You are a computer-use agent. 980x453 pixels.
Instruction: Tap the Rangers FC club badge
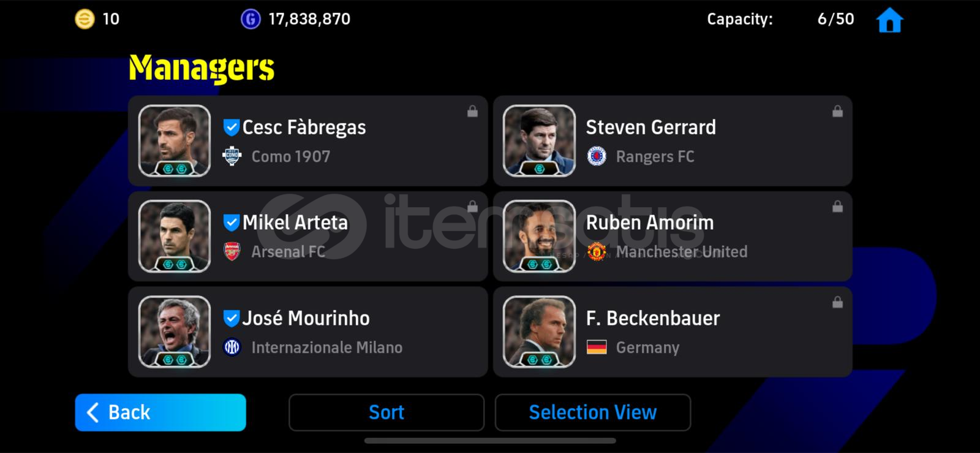tap(597, 156)
